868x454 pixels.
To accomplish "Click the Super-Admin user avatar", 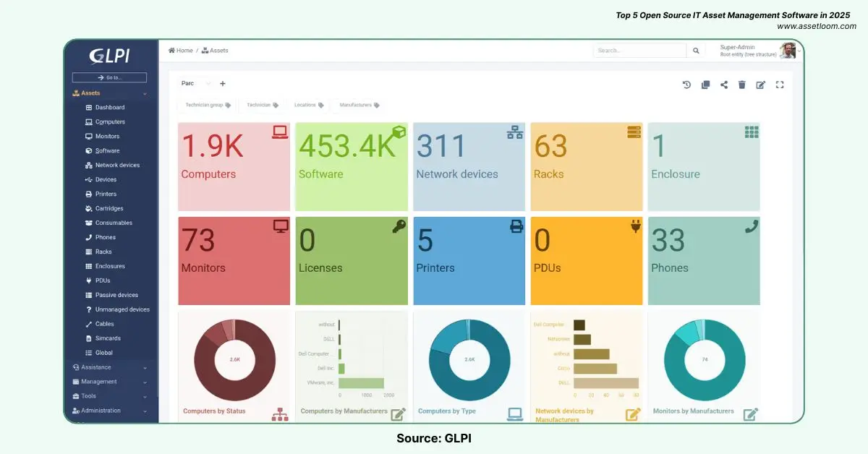I will pyautogui.click(x=788, y=51).
